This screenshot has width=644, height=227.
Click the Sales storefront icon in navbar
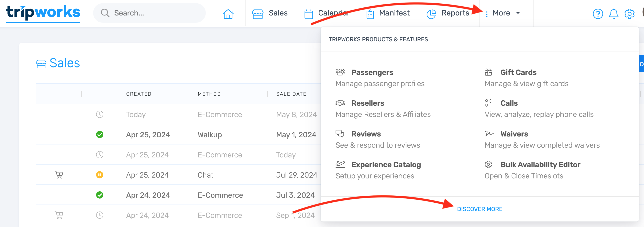[x=258, y=14]
